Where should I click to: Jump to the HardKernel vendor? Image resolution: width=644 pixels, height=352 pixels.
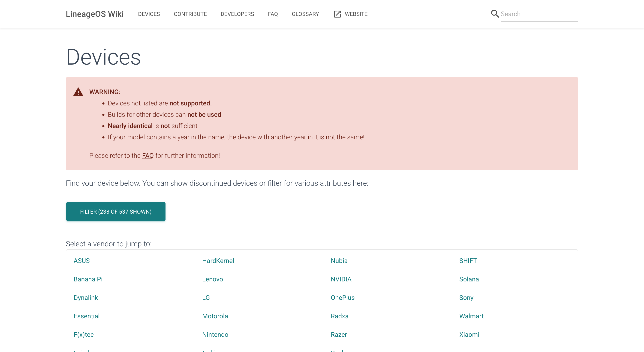click(218, 261)
